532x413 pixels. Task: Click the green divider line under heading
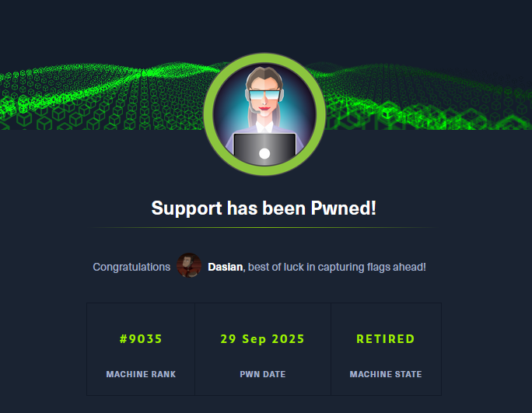pyautogui.click(x=264, y=227)
